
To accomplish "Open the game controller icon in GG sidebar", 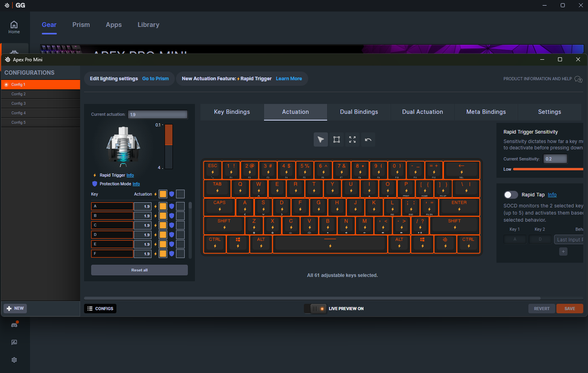I will [x=14, y=325].
